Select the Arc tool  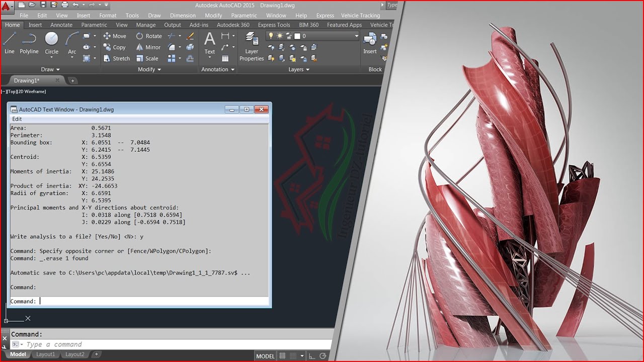point(72,43)
